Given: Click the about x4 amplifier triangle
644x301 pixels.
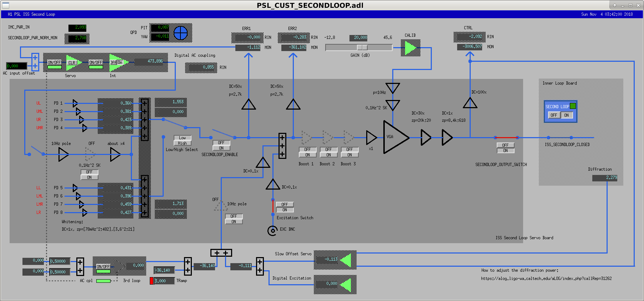Looking at the screenshot, I should (x=115, y=155).
